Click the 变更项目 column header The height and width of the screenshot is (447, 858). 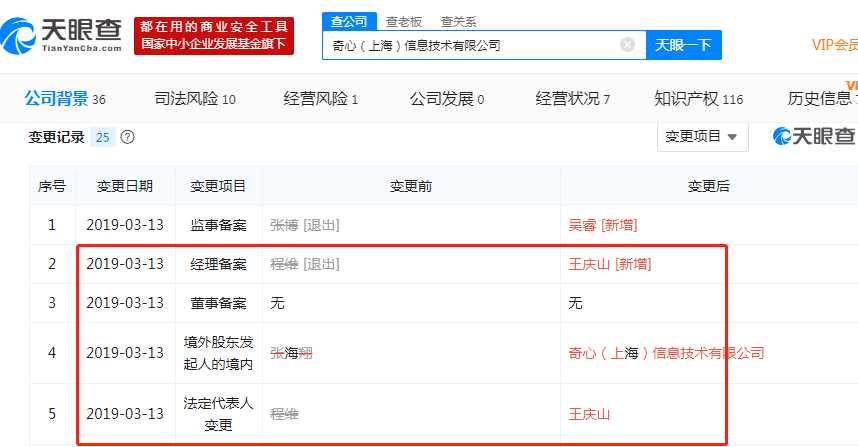218,187
